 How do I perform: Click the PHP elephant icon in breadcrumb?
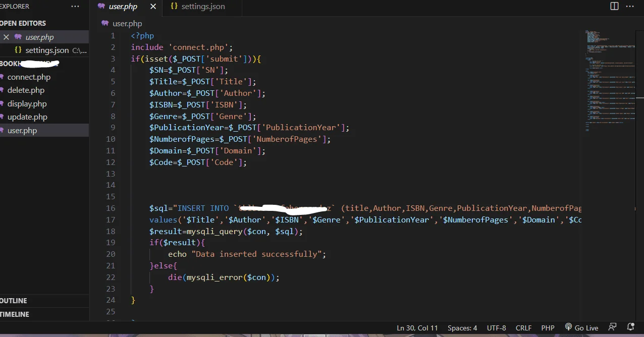[x=105, y=23]
